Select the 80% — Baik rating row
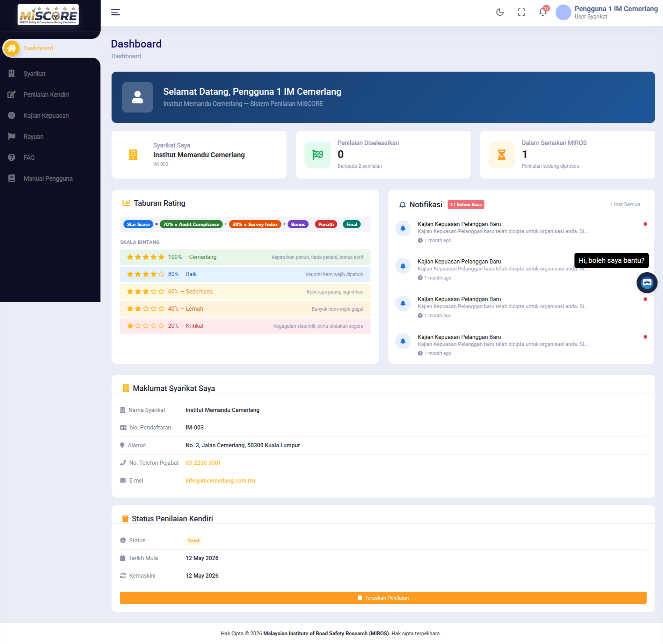 coord(245,274)
